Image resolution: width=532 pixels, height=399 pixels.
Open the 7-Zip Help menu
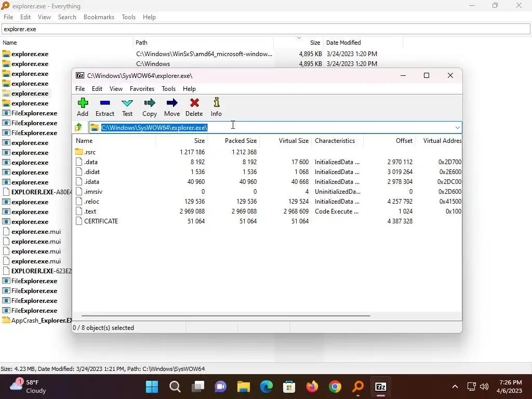(x=189, y=88)
